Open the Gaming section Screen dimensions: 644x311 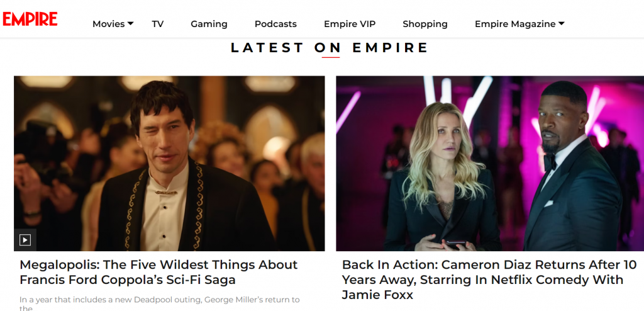[209, 24]
